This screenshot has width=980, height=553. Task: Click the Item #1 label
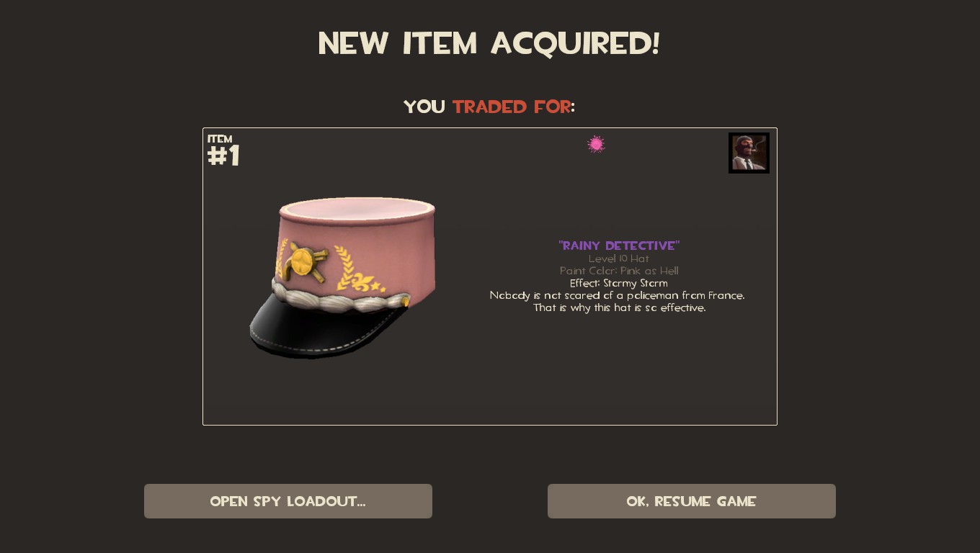[223, 151]
